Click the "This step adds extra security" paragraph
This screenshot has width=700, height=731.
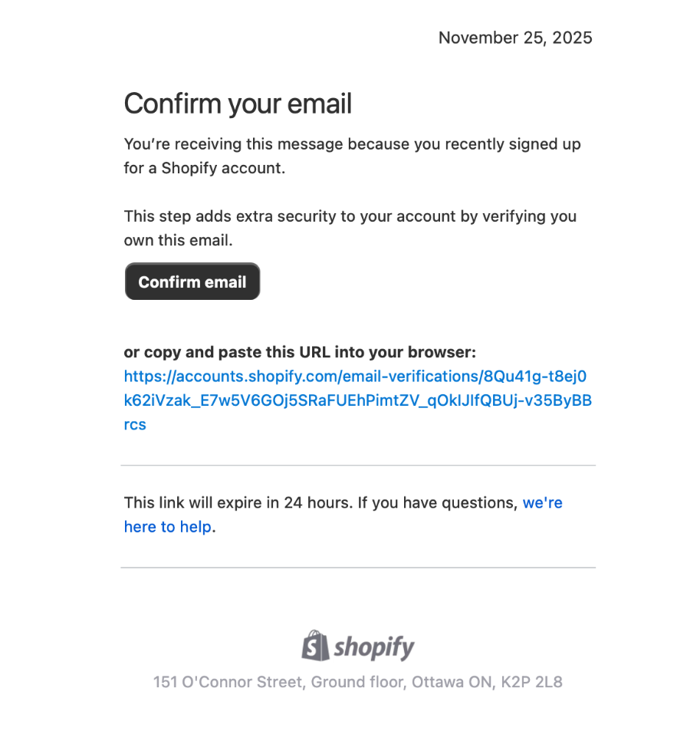[x=350, y=216]
